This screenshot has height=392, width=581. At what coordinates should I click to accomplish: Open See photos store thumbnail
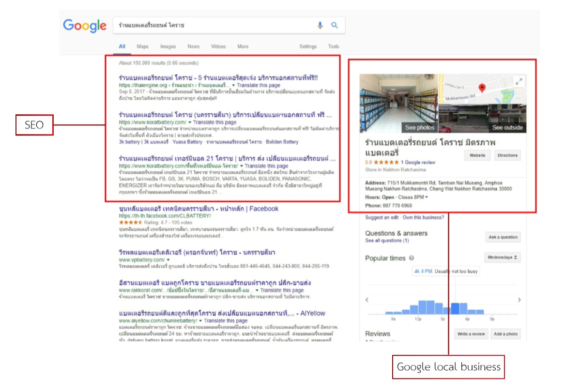[x=399, y=104]
